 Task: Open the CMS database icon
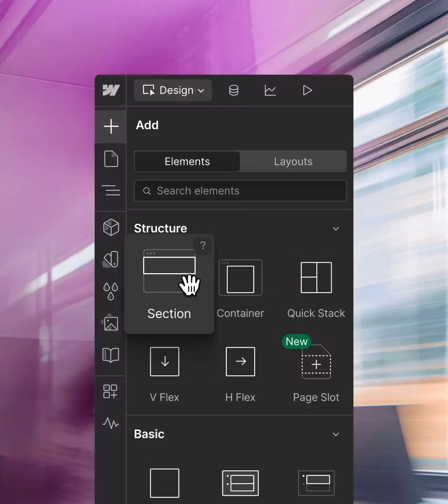[233, 90]
